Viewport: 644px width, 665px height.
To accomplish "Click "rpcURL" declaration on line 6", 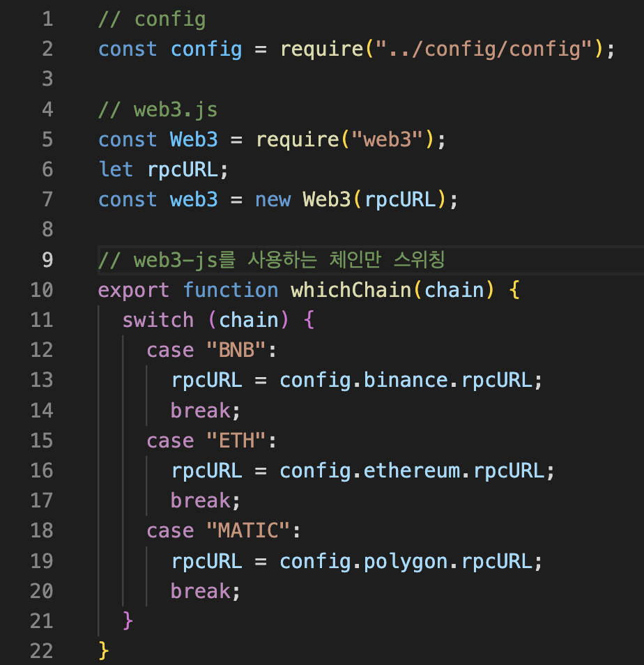I will tap(183, 171).
